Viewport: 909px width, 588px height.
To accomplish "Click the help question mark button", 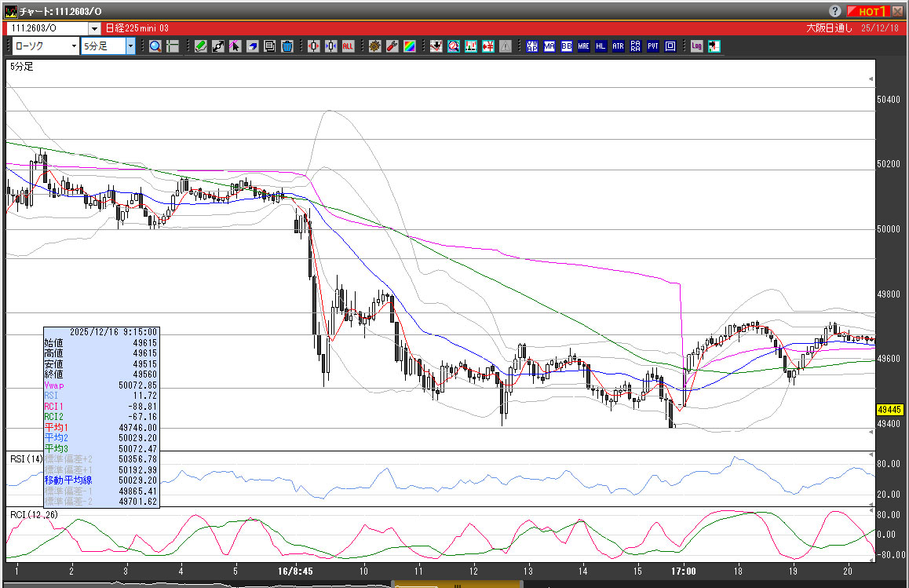I will (x=835, y=11).
